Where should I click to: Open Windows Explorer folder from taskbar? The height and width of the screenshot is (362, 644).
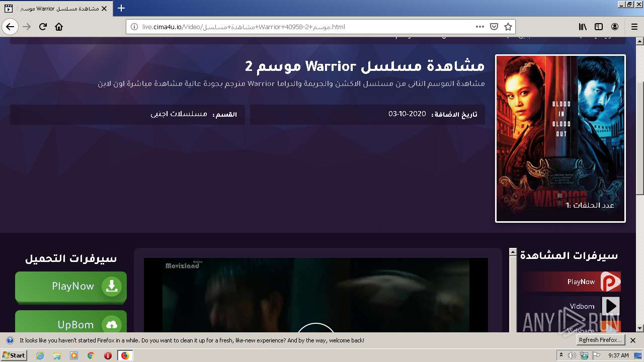tap(57, 355)
